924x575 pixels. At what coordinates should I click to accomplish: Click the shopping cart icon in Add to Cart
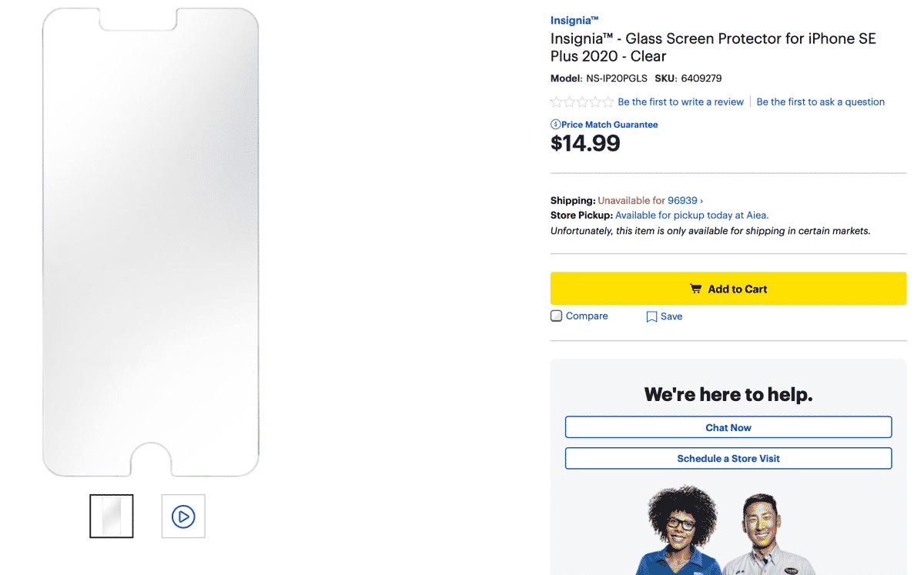click(697, 289)
